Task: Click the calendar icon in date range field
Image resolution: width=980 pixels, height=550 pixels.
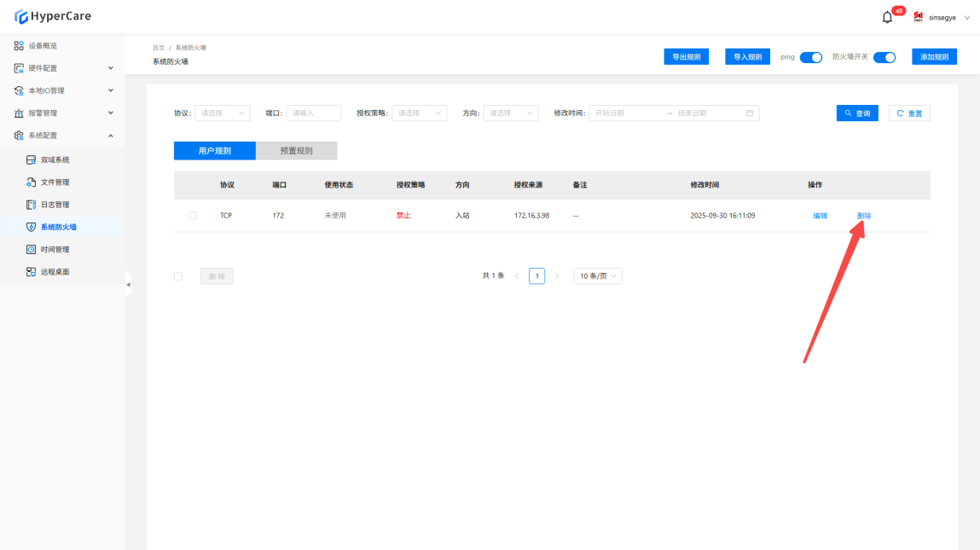Action: click(x=750, y=113)
